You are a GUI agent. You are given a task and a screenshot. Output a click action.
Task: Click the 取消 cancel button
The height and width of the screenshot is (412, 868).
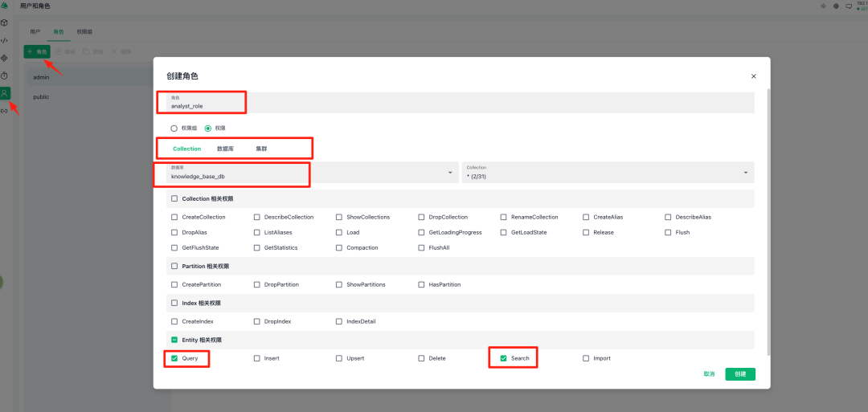coord(709,374)
